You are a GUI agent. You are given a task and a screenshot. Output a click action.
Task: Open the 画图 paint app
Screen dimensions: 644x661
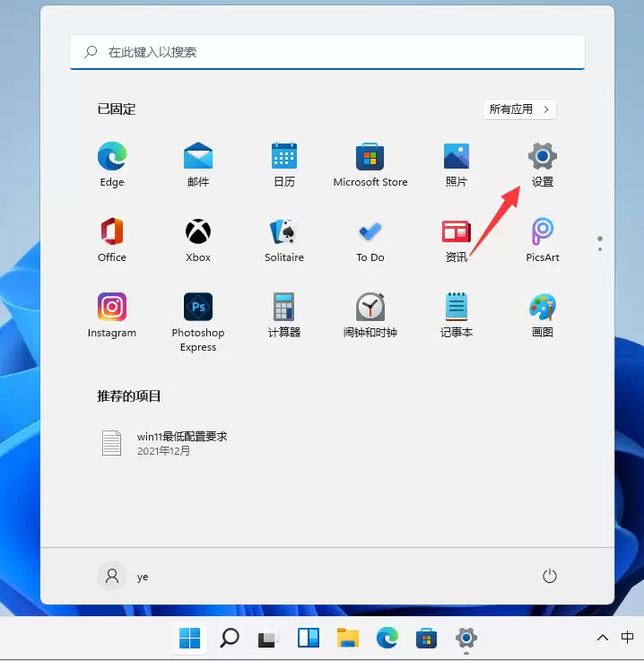point(543,315)
